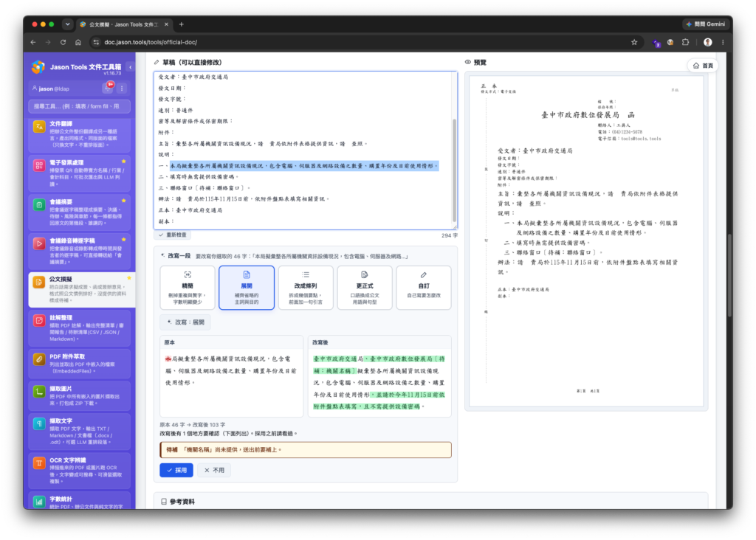The image size is (756, 540).
Task: Toggle favorite star on 電子發票處理
Action: tap(124, 162)
